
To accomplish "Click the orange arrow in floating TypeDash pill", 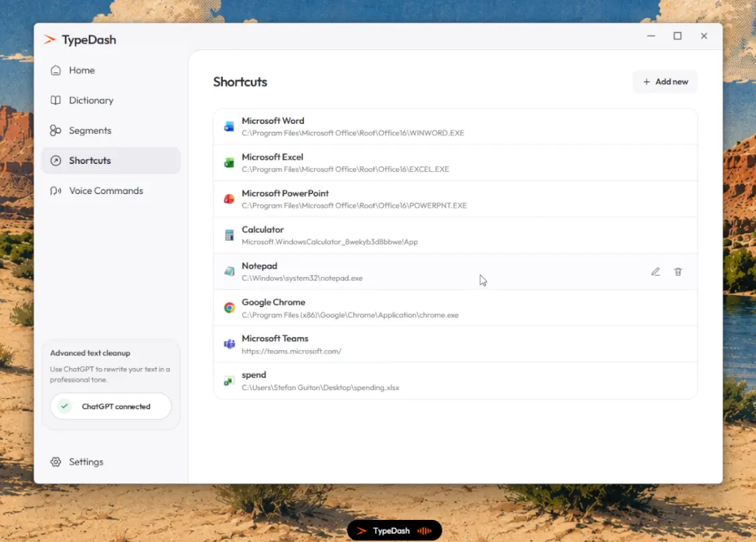I will [361, 531].
